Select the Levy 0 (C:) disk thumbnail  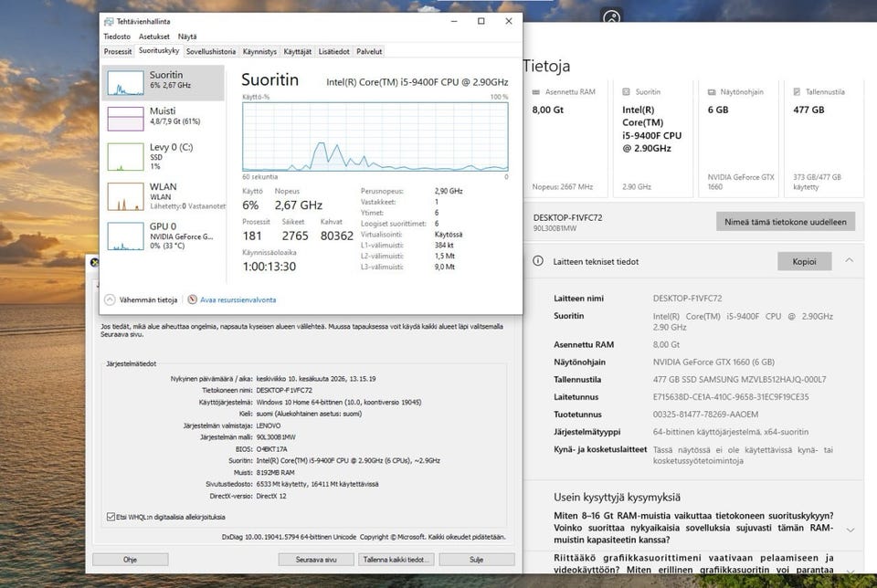125,156
